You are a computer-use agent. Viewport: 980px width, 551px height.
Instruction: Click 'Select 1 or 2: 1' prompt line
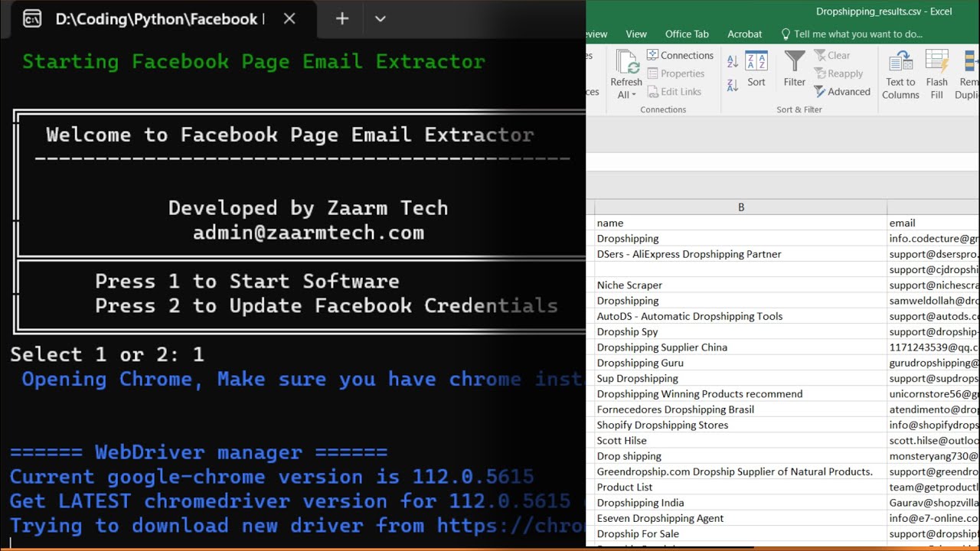click(107, 354)
